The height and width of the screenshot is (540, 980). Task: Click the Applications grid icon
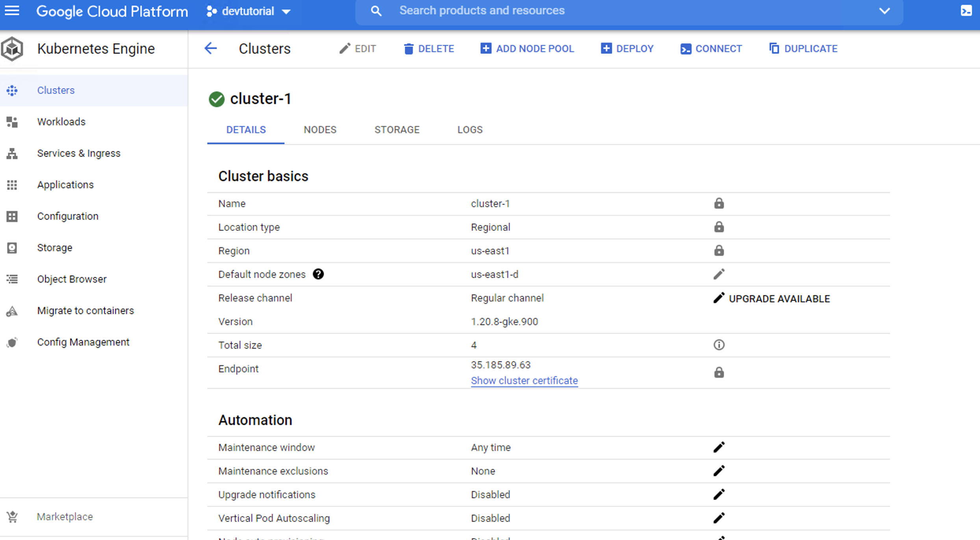(12, 185)
